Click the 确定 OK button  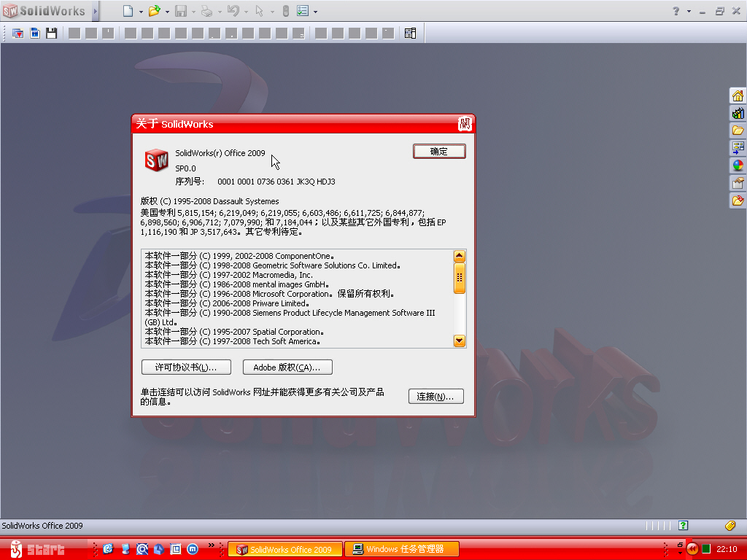[x=439, y=152]
